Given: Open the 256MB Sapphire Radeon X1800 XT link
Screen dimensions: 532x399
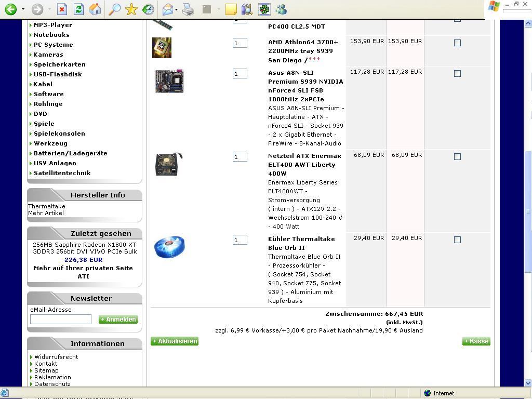Looking at the screenshot, I should pos(85,248).
